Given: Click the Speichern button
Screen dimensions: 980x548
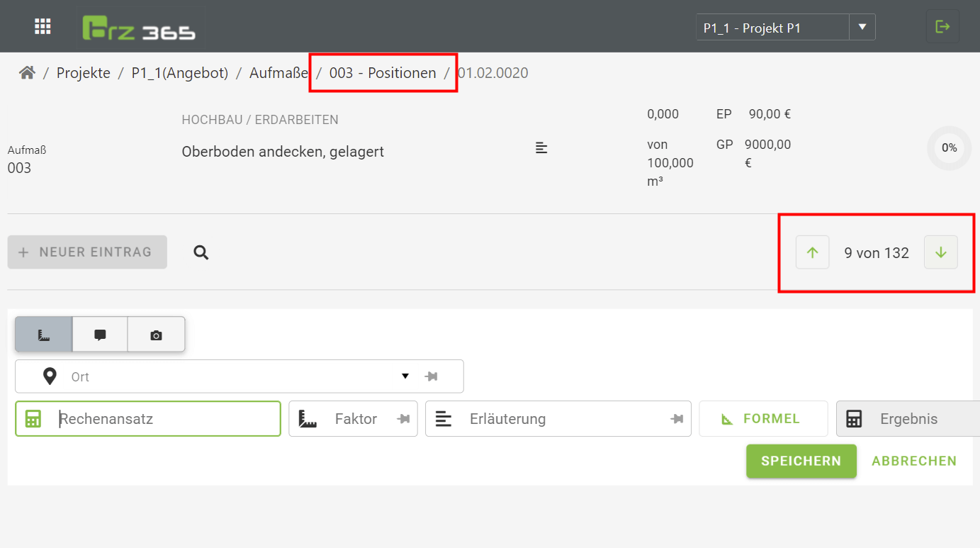Looking at the screenshot, I should click(x=801, y=461).
